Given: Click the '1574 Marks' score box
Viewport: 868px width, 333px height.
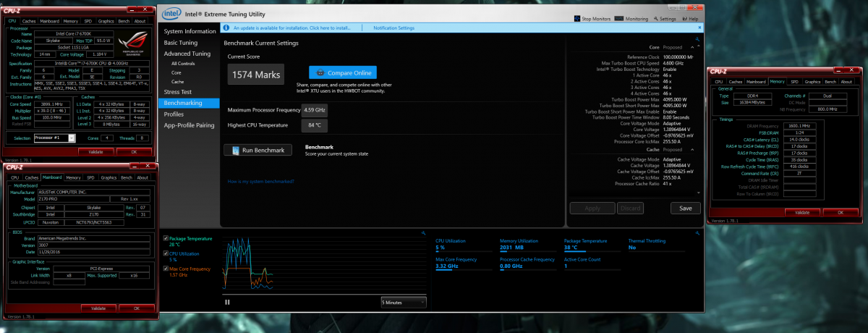Looking at the screenshot, I should (x=255, y=74).
